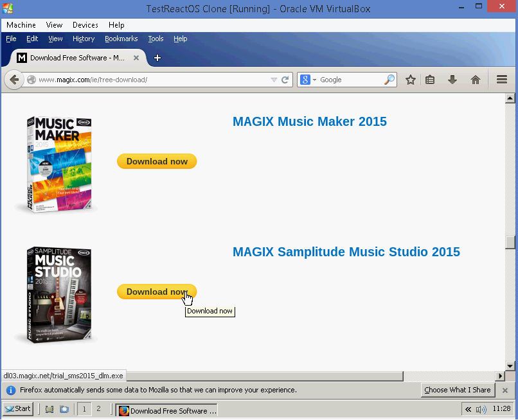The height and width of the screenshot is (420, 518).
Task: Close the Download Free Software tab
Action: (136, 58)
